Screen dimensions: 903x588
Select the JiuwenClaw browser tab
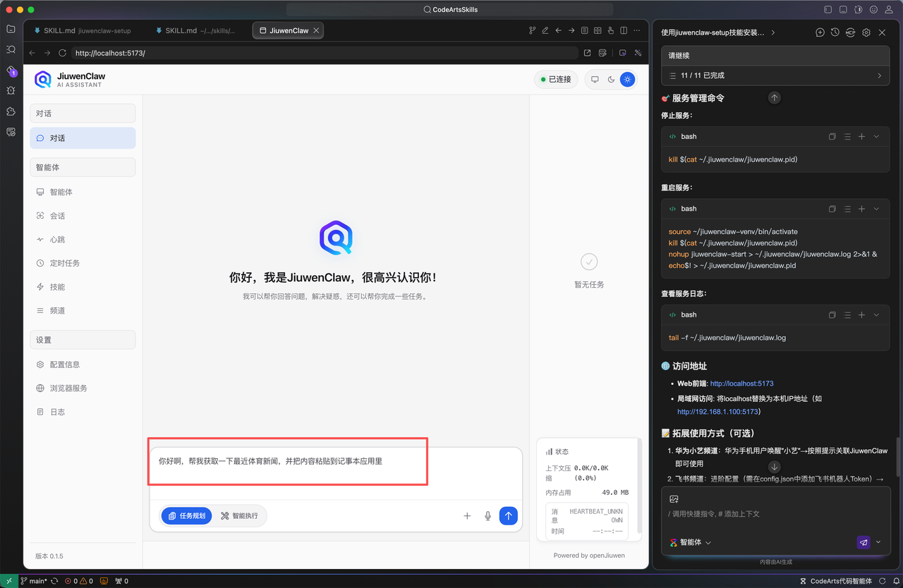(x=289, y=30)
